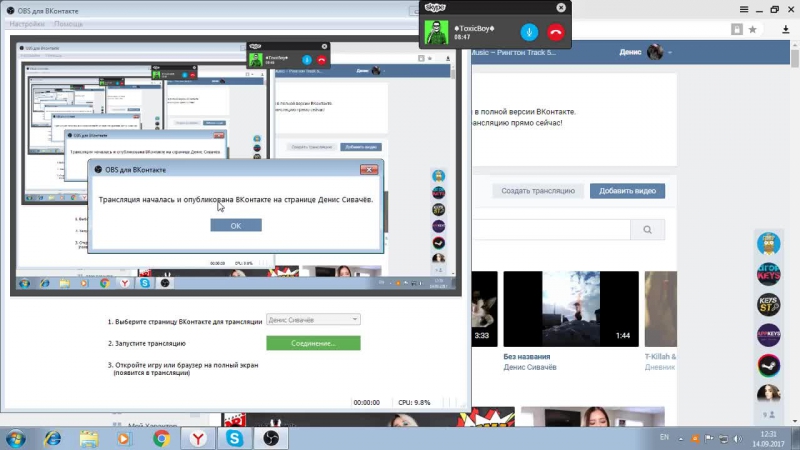This screenshot has width=800, height=450.
Task: Click the CPU: 9.8% status text in OBS
Action: (414, 403)
